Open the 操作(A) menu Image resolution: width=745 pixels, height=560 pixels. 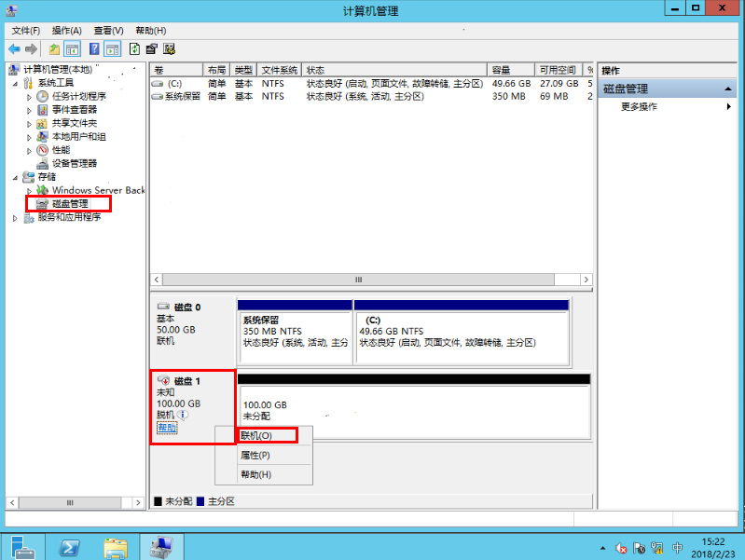coord(66,31)
